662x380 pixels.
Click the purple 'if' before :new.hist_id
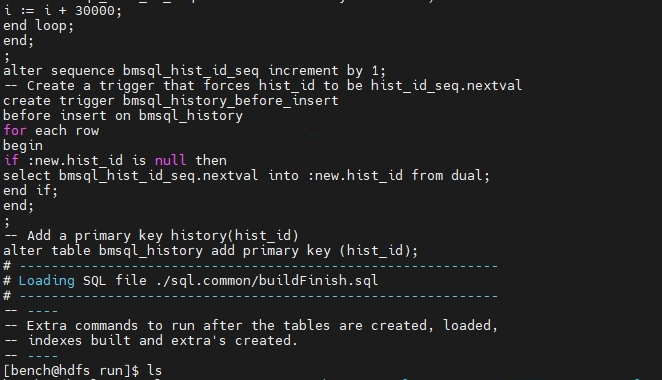pos(11,160)
